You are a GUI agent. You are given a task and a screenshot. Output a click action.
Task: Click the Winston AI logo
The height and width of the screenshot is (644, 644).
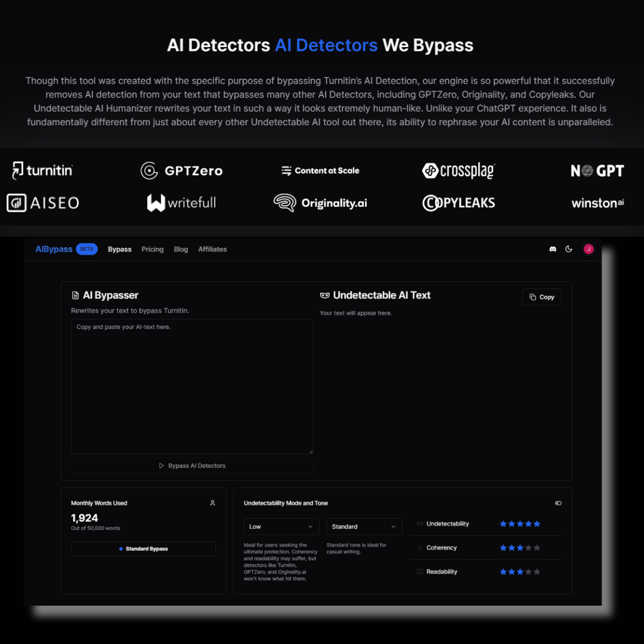click(597, 203)
